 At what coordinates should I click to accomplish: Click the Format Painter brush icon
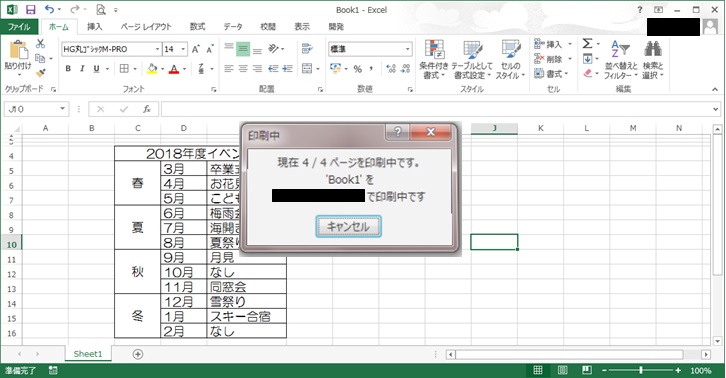[x=40, y=73]
